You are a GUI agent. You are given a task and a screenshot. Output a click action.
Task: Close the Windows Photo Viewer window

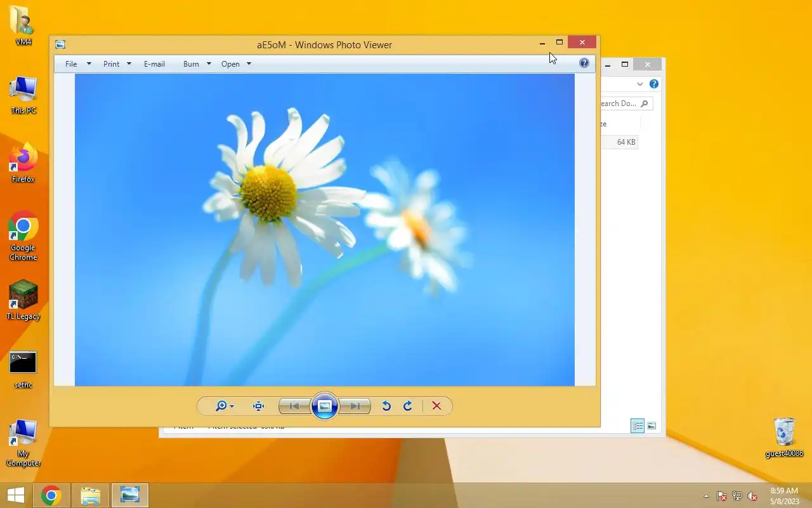(x=582, y=43)
